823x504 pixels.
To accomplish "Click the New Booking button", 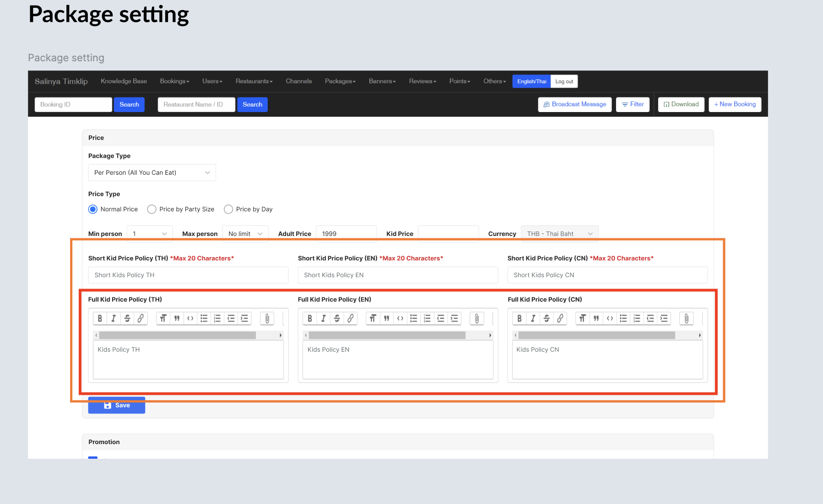I will [x=735, y=104].
